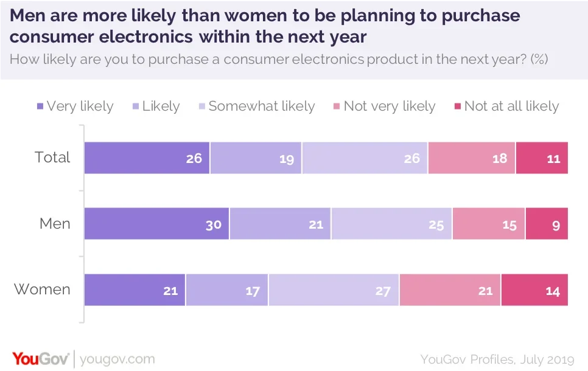Click the Total bar segment showing 26 very likely
The width and height of the screenshot is (588, 371).
(x=147, y=158)
